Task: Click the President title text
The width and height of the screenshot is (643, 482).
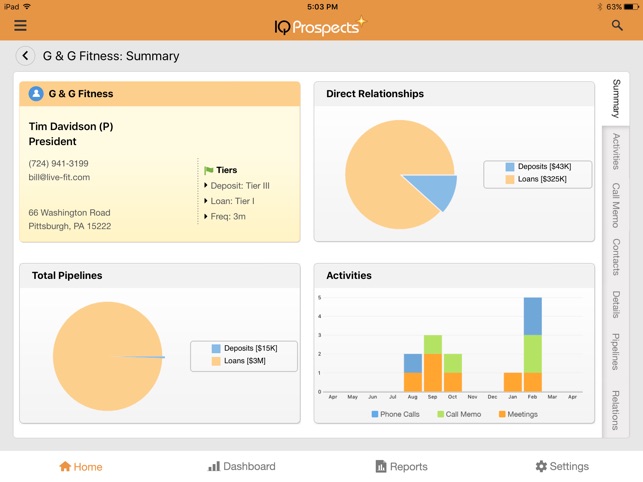Action: (x=52, y=142)
